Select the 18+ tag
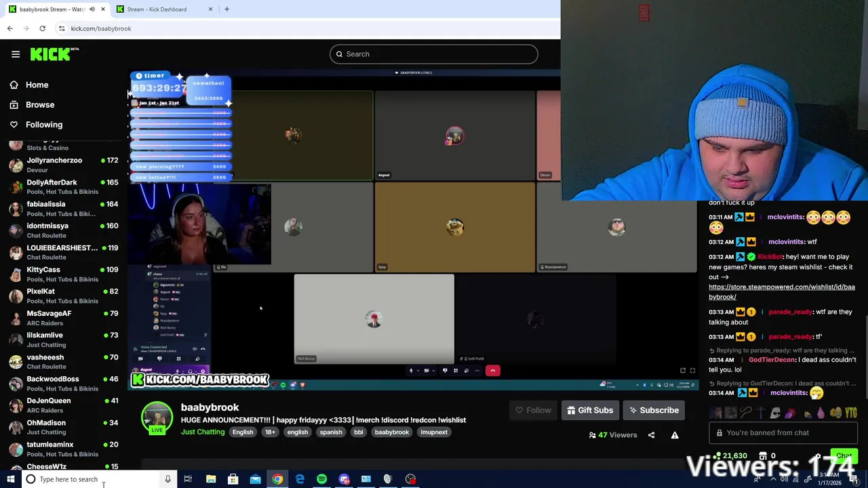The width and height of the screenshot is (868, 488). (270, 432)
